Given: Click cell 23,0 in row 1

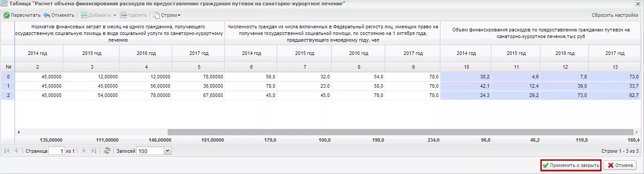Looking at the screenshot, I should (x=305, y=86).
